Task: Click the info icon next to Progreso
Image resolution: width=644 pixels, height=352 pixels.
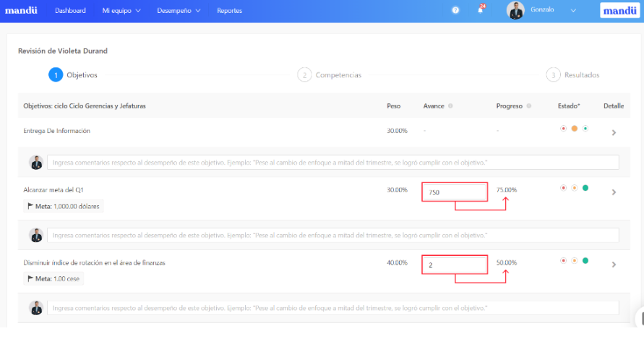Action: 529,106
